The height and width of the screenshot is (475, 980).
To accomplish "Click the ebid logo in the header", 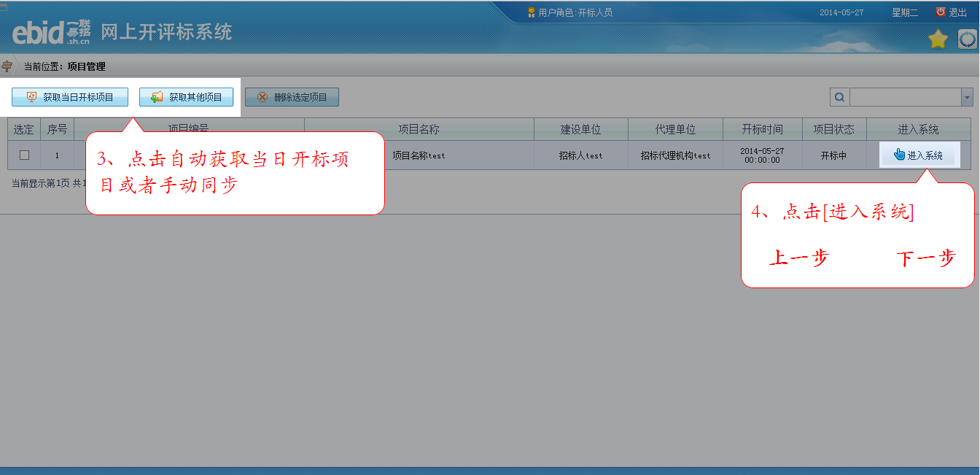I will click(51, 33).
